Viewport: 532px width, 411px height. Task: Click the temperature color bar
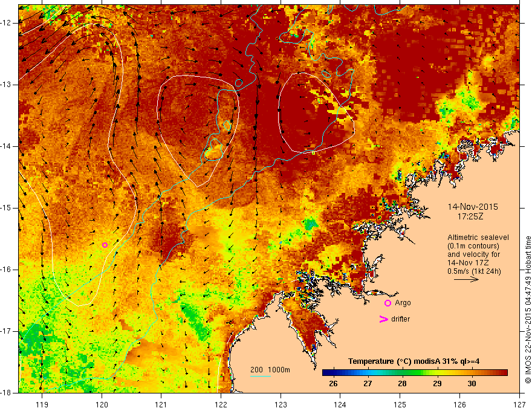415,373
